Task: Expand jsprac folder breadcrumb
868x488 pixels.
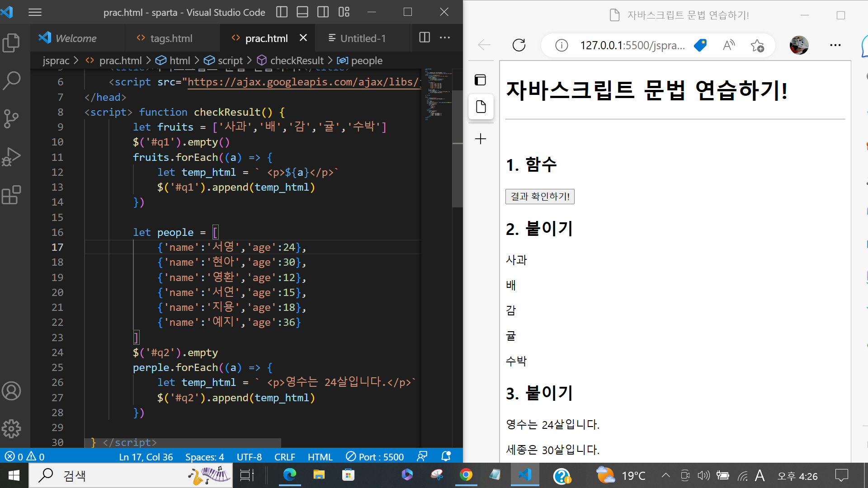Action: pyautogui.click(x=56, y=61)
